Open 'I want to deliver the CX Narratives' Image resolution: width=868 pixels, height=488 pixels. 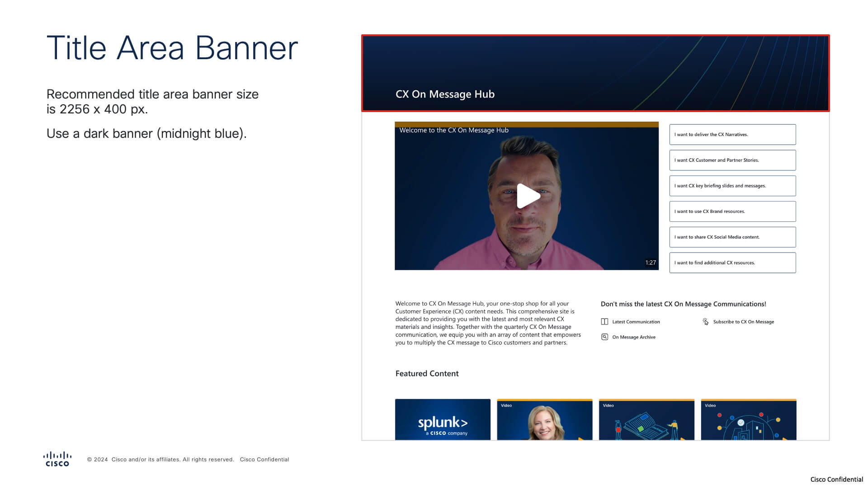(x=732, y=134)
